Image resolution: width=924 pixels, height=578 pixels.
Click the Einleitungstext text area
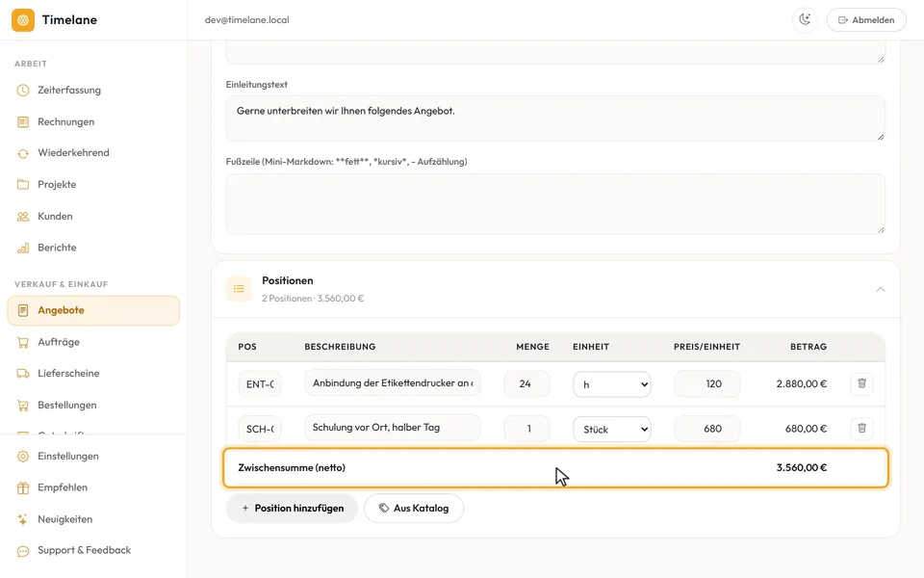(555, 118)
